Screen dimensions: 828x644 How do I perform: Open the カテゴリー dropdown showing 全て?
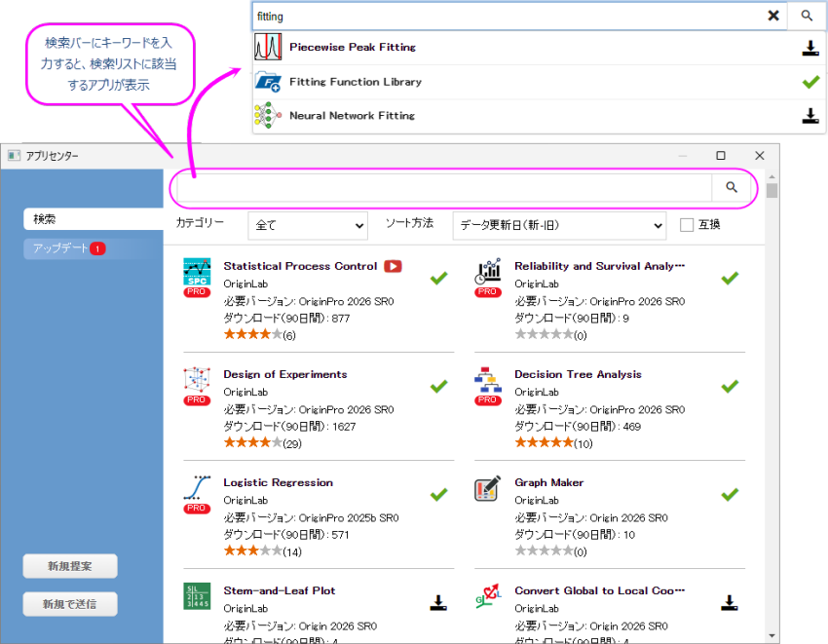coord(308,226)
